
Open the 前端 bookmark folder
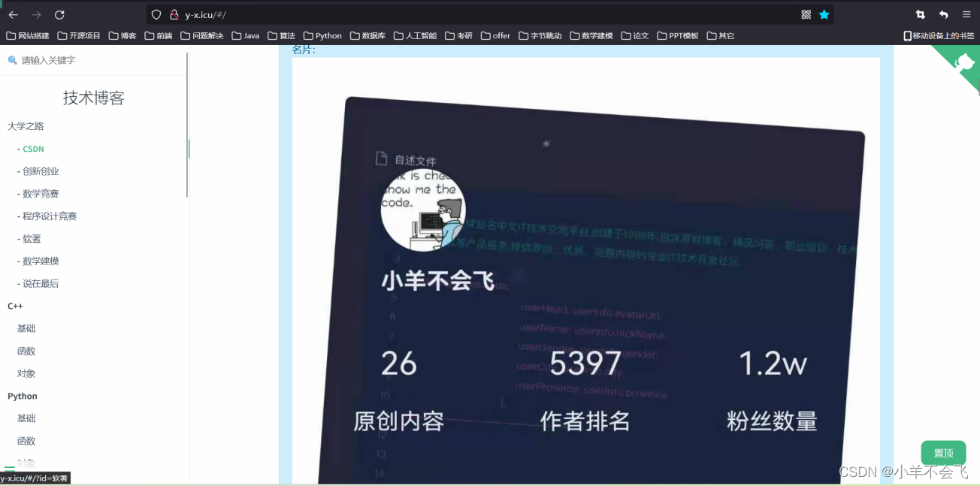tap(159, 35)
